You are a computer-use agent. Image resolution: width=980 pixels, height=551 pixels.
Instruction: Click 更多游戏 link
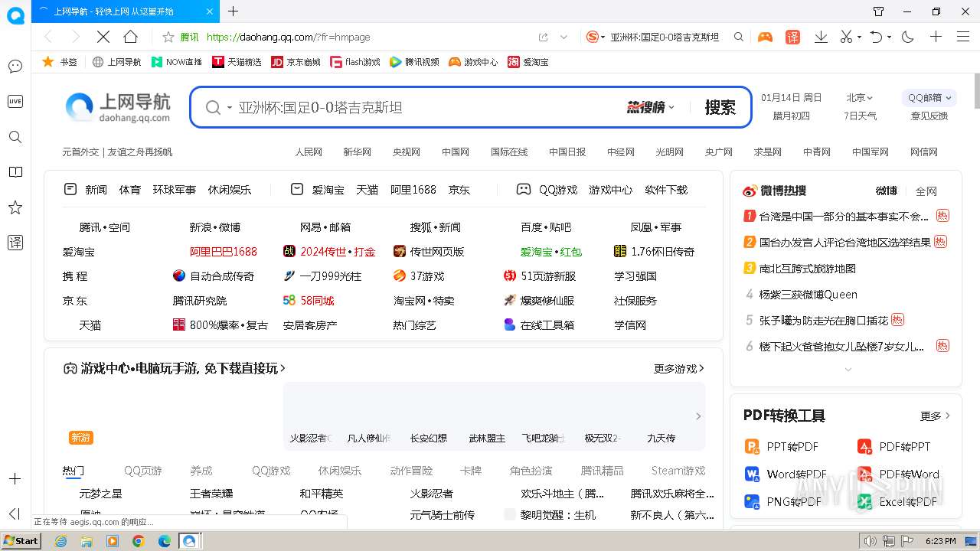coord(678,369)
